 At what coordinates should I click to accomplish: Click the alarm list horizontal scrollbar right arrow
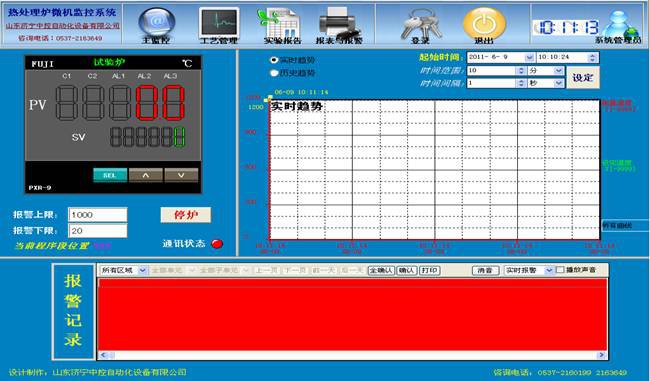point(601,355)
